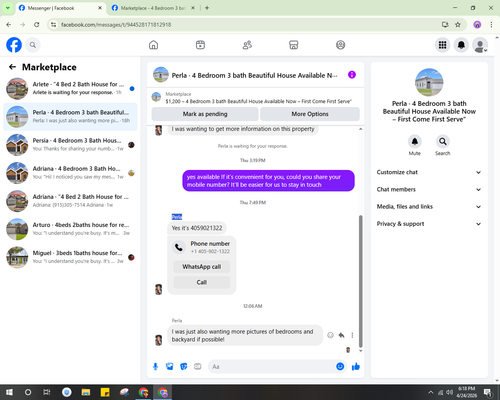
Task: Click the message input field Aa
Action: pos(272,367)
